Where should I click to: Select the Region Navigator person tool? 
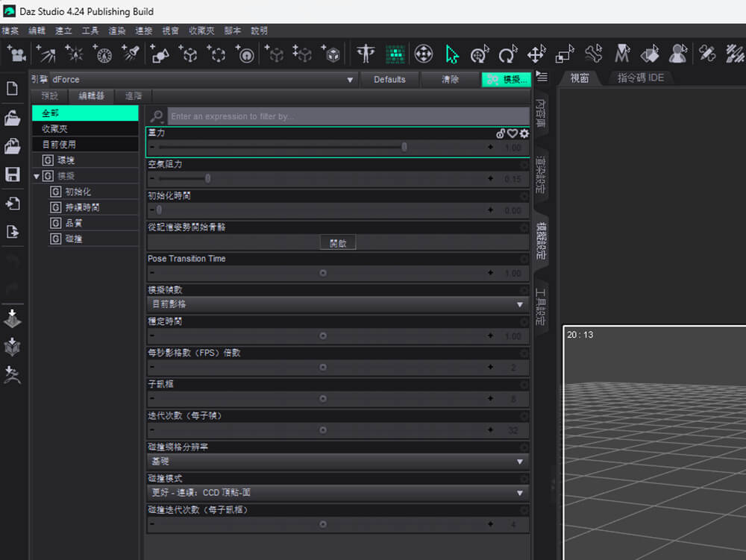click(x=678, y=54)
